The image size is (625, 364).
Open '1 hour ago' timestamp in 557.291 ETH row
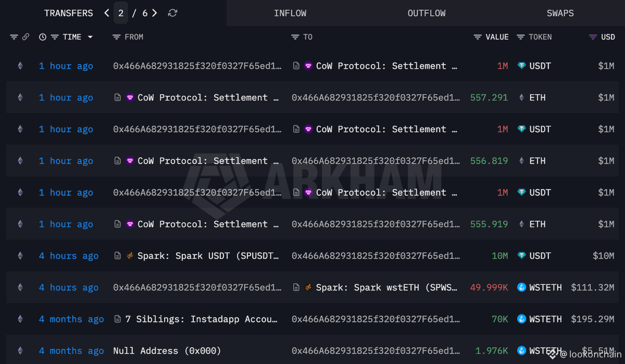(66, 98)
